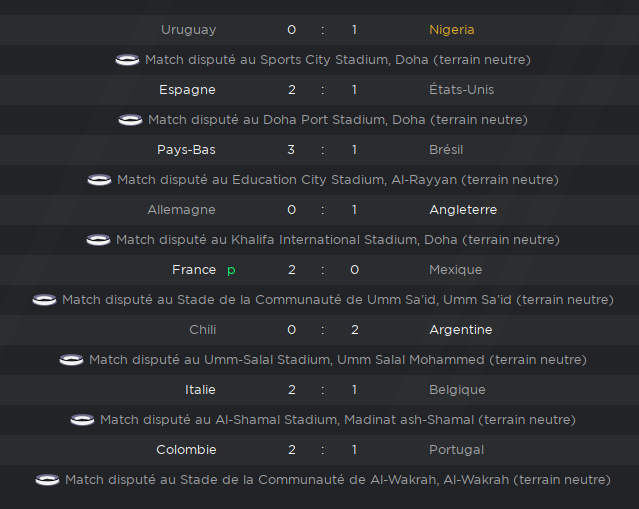Click the green penalty indicator next to France

click(231, 270)
